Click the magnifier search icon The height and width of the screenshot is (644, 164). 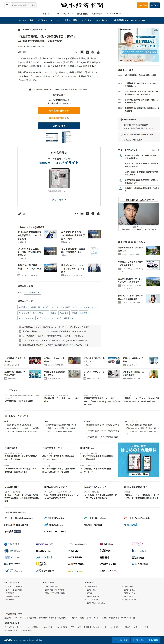coord(33,5)
